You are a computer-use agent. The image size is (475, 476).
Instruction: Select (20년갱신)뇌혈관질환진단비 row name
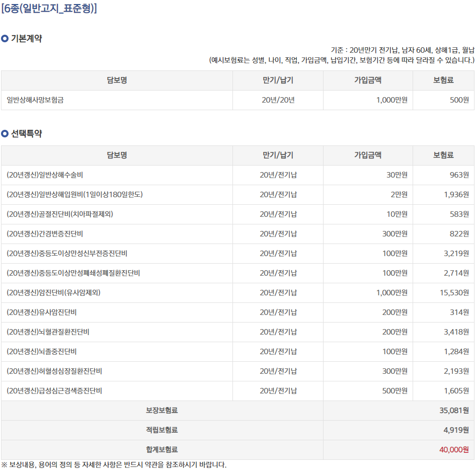point(48,332)
